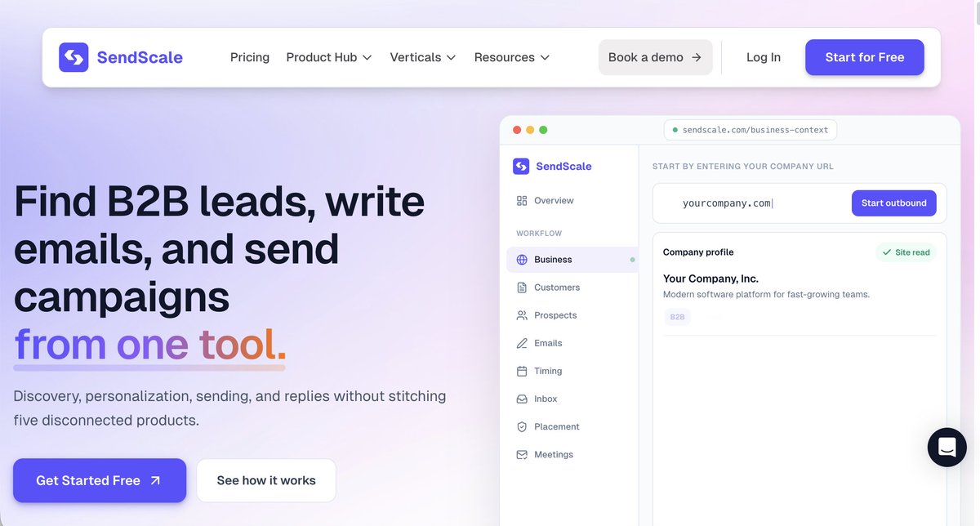This screenshot has width=980, height=526.
Task: Click the Site read checkmark icon
Action: click(x=887, y=252)
